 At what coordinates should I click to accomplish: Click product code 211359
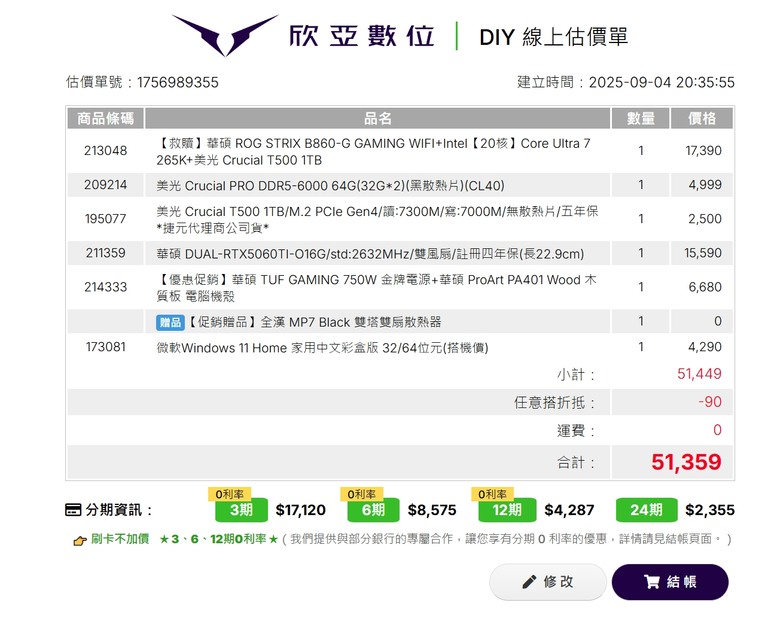[x=105, y=253]
